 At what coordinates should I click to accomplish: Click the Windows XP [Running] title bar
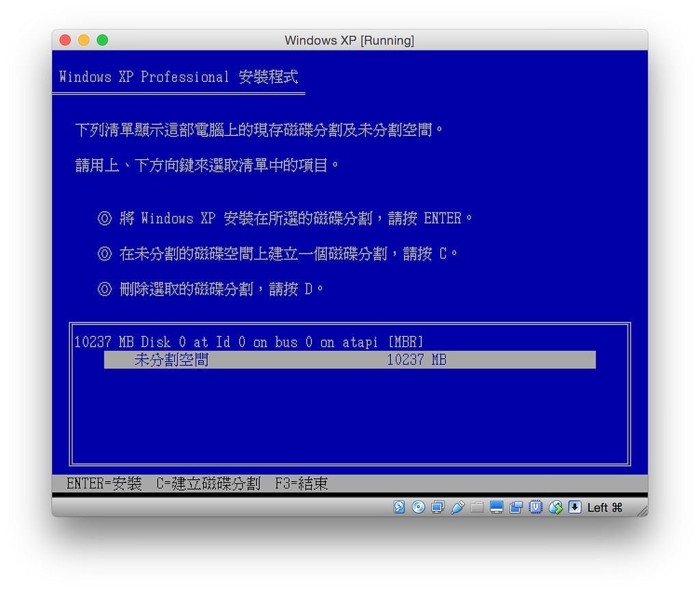pyautogui.click(x=349, y=40)
